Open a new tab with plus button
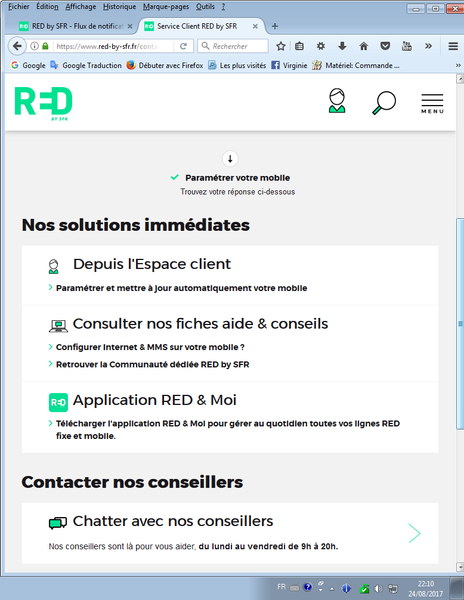464x600 pixels. pos(275,26)
